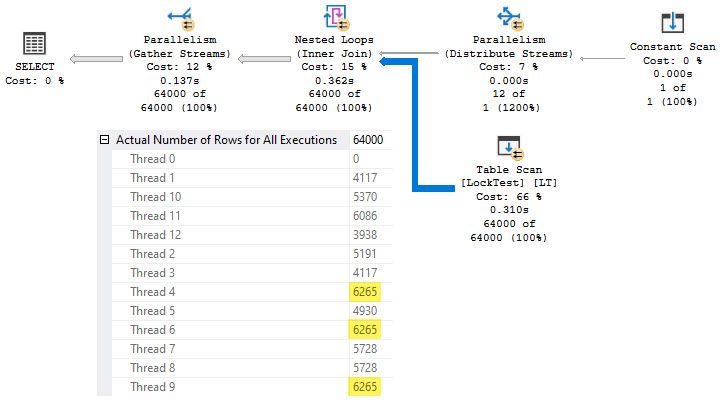The height and width of the screenshot is (405, 725).
Task: Click the Thread 3 row label
Action: point(152,272)
